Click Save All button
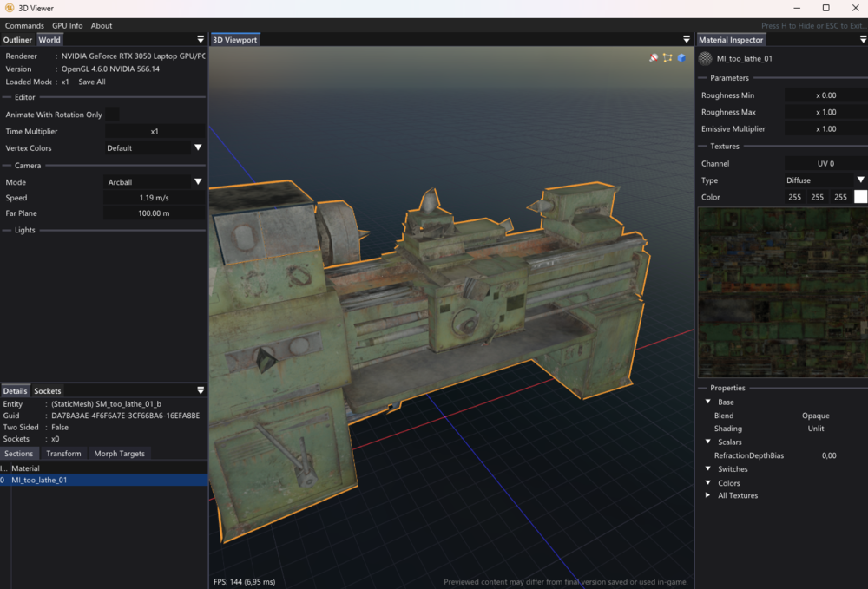This screenshot has width=868, height=589. pos(92,82)
